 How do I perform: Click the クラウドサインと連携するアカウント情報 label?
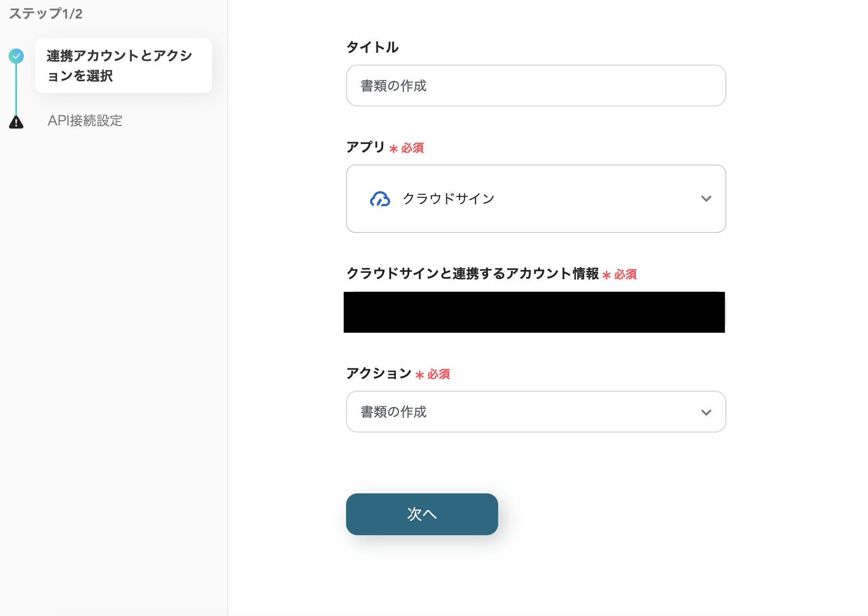click(x=472, y=274)
